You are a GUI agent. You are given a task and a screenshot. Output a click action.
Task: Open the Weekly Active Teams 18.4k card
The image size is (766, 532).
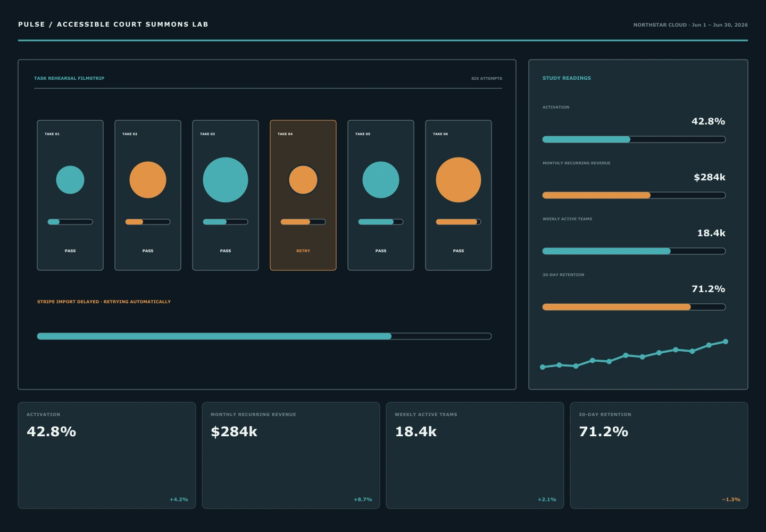pyautogui.click(x=475, y=455)
